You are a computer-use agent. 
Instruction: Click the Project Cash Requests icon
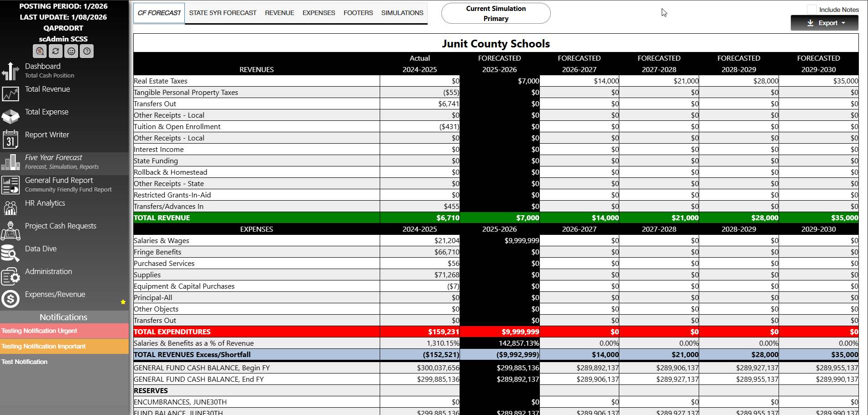click(10, 231)
